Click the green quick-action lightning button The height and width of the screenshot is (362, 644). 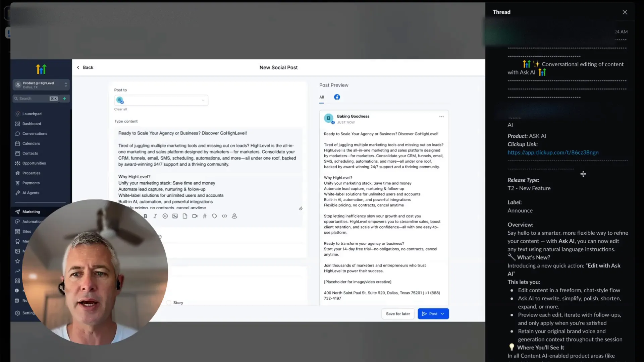pos(64,99)
